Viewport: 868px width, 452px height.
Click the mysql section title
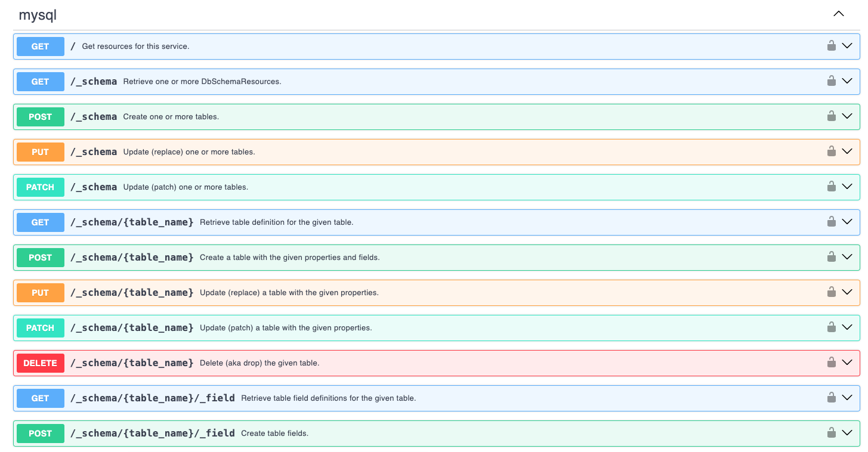click(x=38, y=14)
